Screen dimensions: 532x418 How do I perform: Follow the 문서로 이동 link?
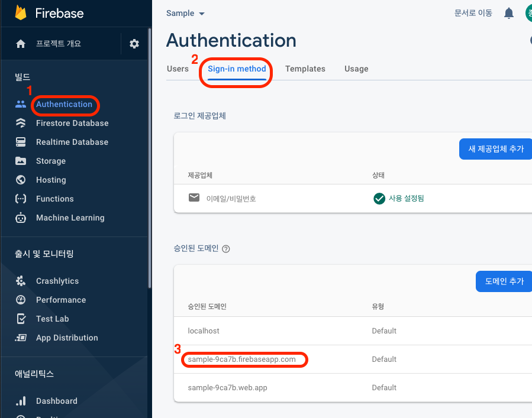point(473,13)
